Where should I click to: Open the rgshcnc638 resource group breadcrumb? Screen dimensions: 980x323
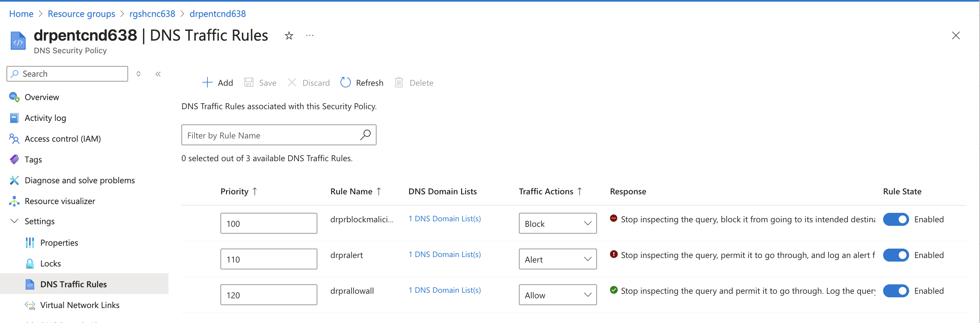[152, 14]
